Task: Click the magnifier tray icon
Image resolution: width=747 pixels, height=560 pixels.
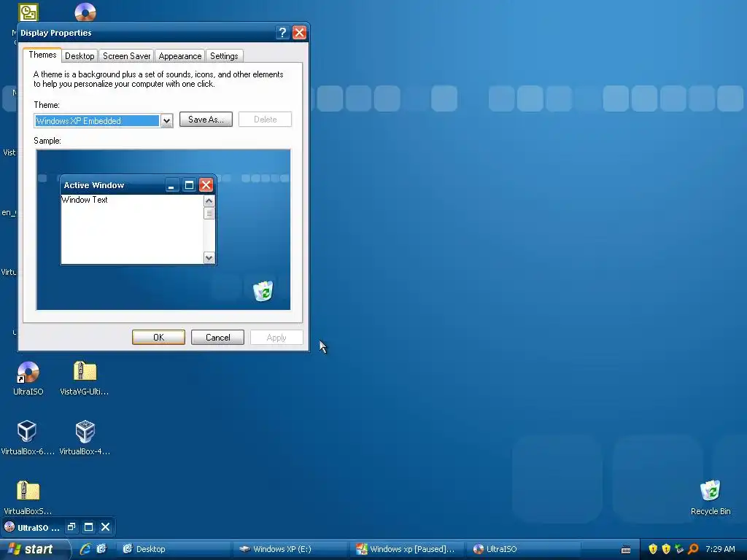Action: click(x=693, y=549)
